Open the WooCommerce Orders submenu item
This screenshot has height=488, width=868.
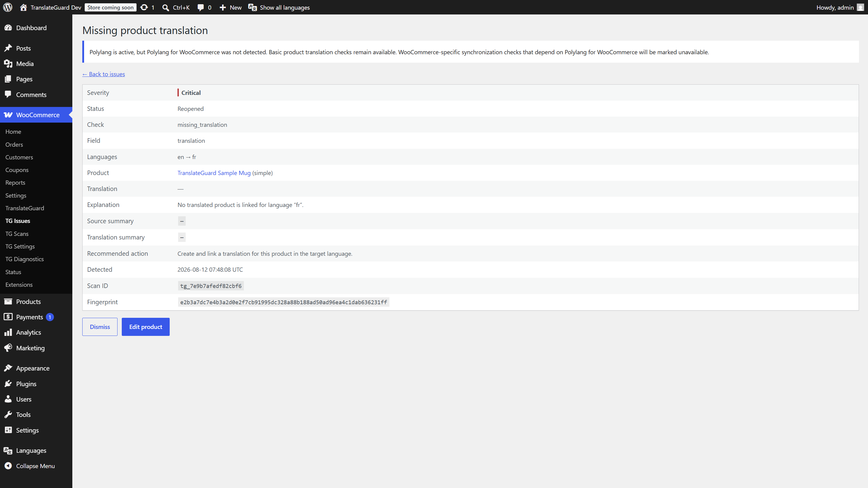pyautogui.click(x=14, y=145)
